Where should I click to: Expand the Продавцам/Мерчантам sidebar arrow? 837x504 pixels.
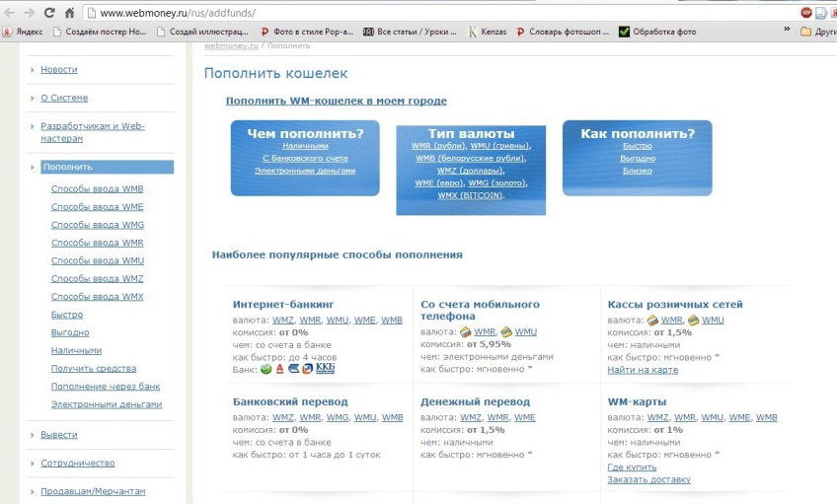(x=33, y=492)
